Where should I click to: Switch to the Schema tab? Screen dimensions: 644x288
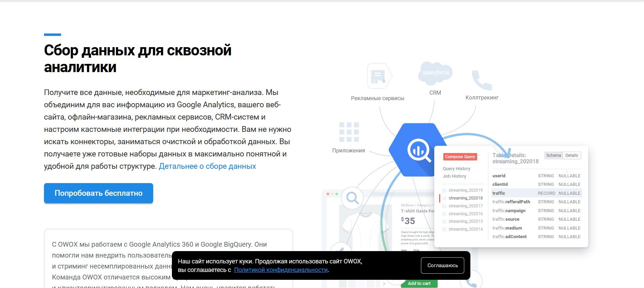pyautogui.click(x=553, y=155)
